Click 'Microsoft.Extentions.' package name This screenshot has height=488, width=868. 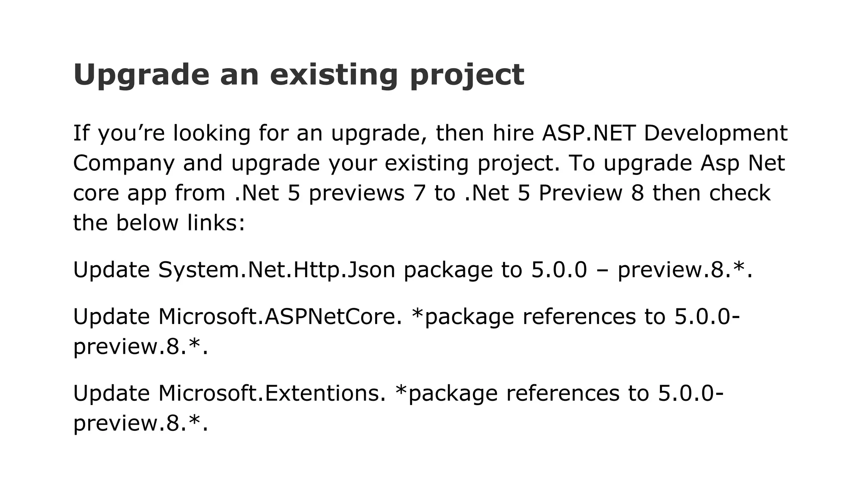point(272,393)
